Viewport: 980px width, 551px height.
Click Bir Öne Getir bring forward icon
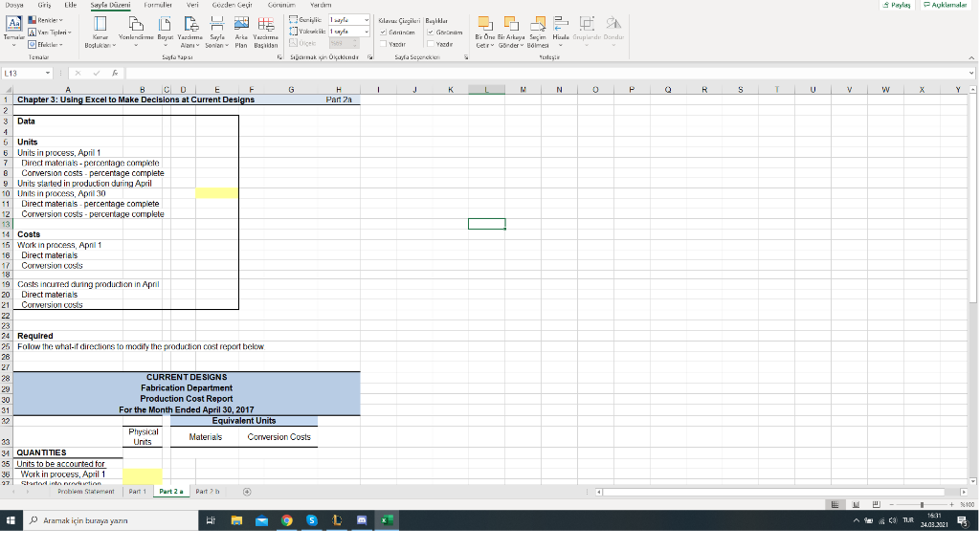click(x=484, y=24)
